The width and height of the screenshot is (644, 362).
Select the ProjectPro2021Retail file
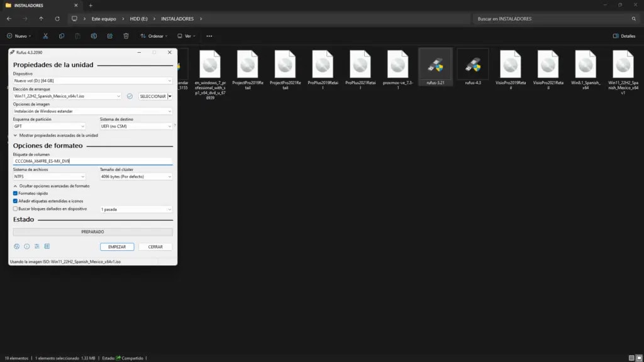pos(285,70)
